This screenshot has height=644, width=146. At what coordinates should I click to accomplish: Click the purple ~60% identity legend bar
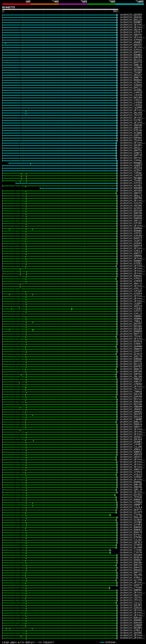pos(73,4)
